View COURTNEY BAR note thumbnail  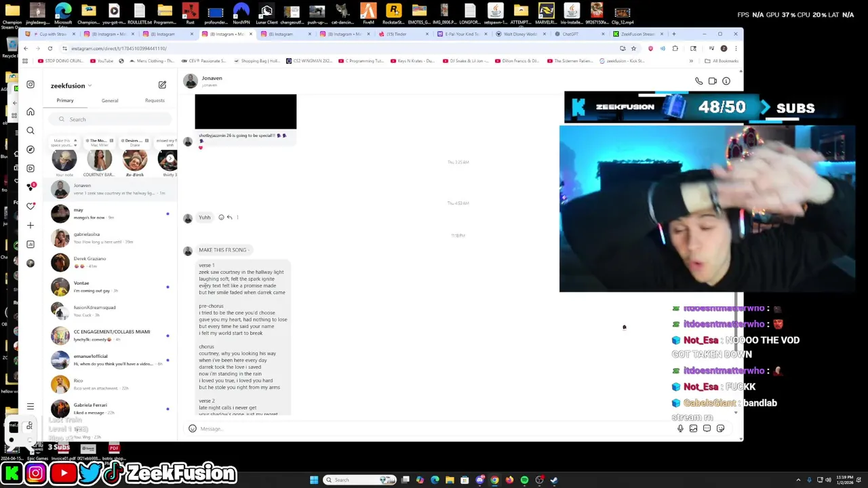pos(99,160)
